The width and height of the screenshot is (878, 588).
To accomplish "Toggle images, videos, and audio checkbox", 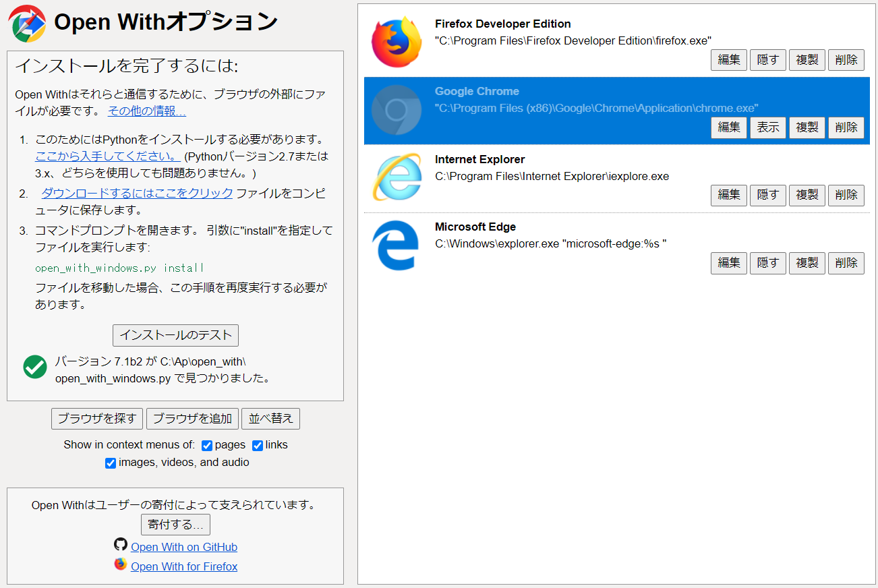I will point(111,463).
